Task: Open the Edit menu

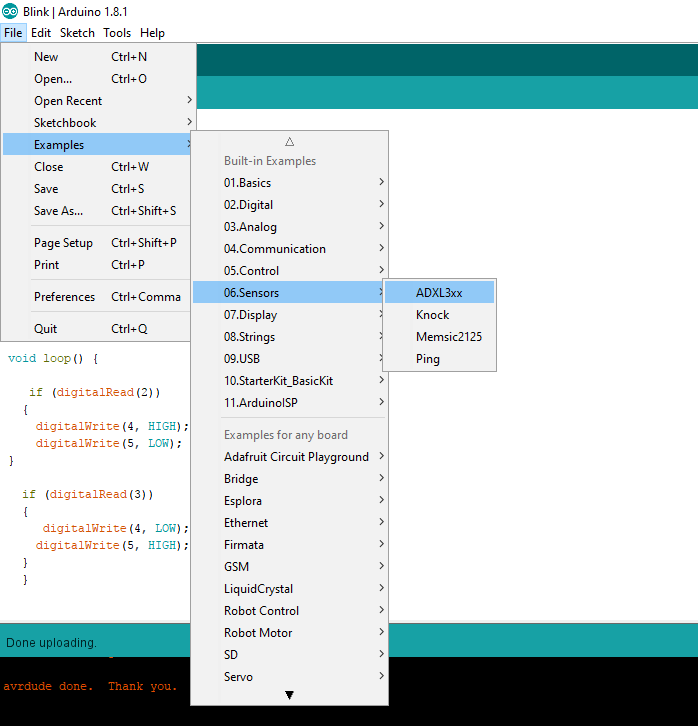Action: pos(41,33)
